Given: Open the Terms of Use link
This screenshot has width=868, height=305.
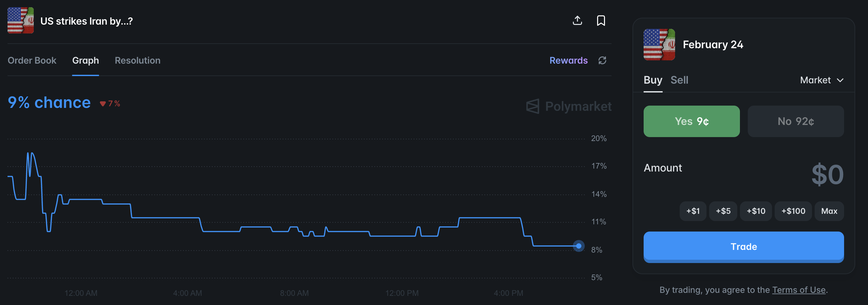Looking at the screenshot, I should (x=799, y=290).
